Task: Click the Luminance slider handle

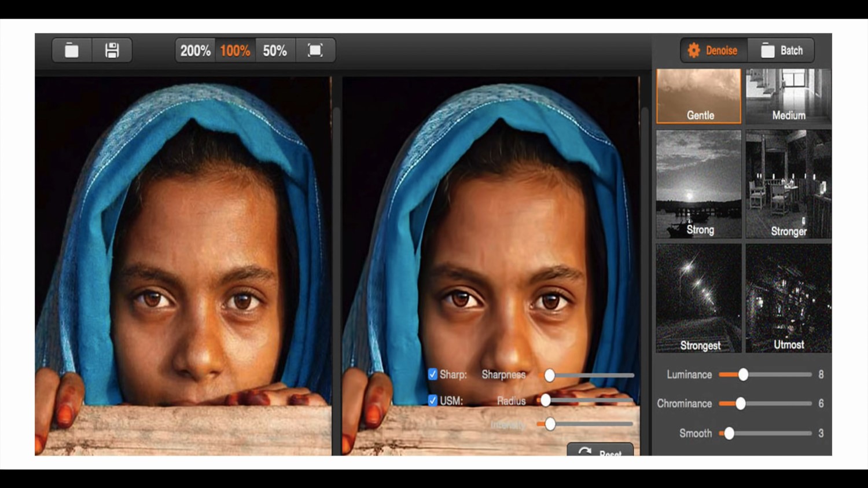Action: click(743, 375)
